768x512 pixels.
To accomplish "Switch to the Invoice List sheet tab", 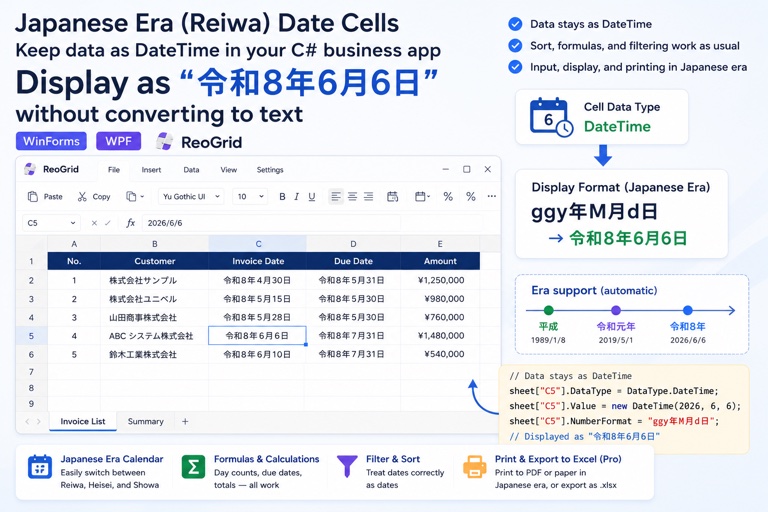I will [x=83, y=421].
